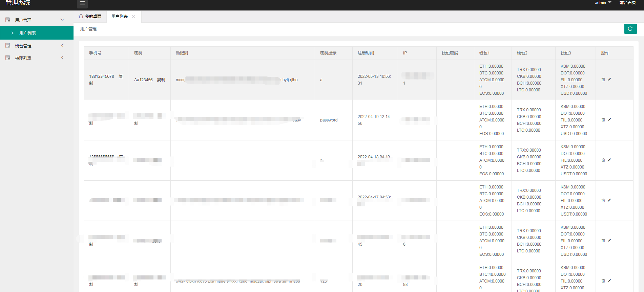Image resolution: width=644 pixels, height=292 pixels.
Task: Click edit pencil in the BTC:40.00000 row
Action: coord(609,281)
